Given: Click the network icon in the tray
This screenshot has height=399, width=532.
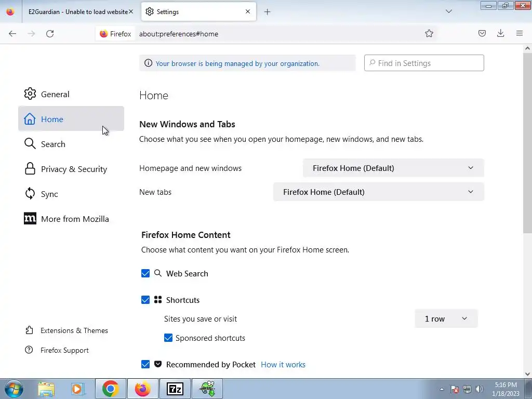Looking at the screenshot, I should (x=467, y=389).
